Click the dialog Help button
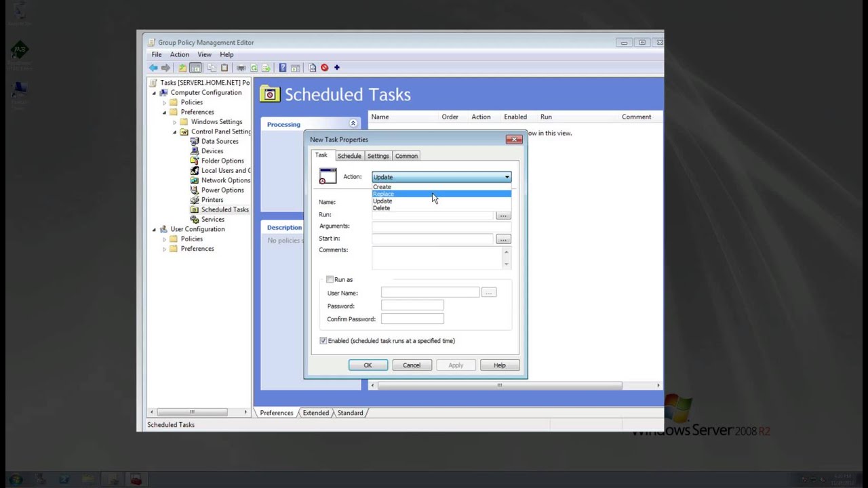The height and width of the screenshot is (488, 868). tap(499, 365)
